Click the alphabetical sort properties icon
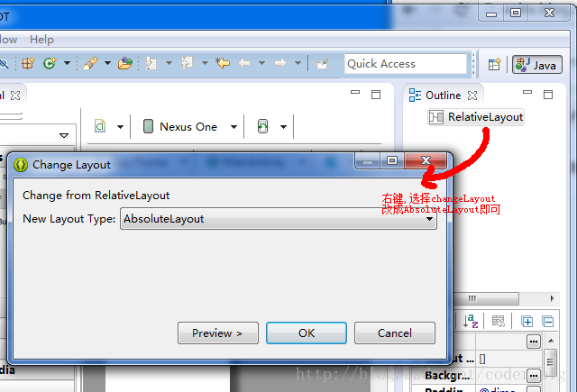Image resolution: width=577 pixels, height=392 pixels. tap(471, 321)
